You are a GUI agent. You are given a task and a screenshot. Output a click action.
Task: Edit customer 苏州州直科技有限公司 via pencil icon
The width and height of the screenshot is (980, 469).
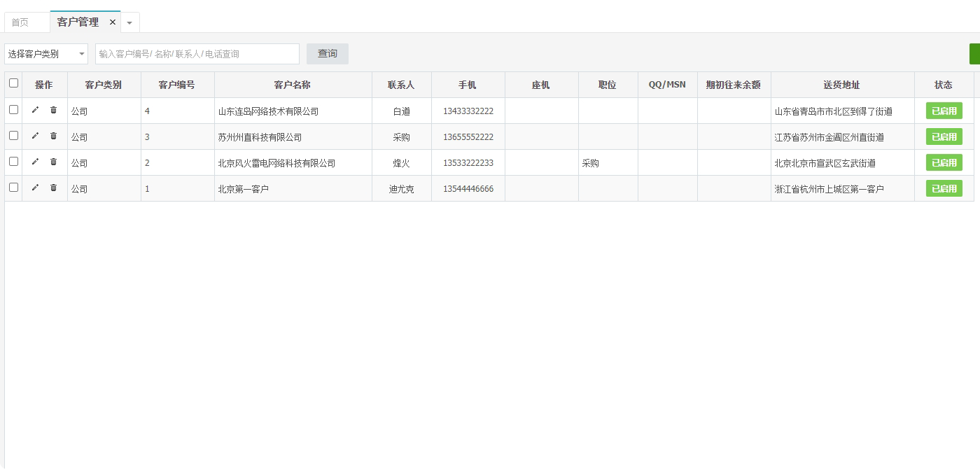pyautogui.click(x=36, y=136)
